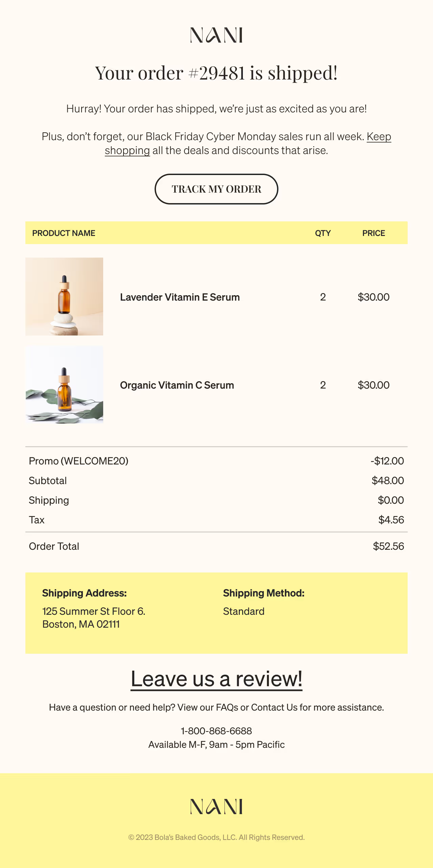This screenshot has height=868, width=433.
Task: Click the copyright notice in the footer
Action: coord(216,837)
